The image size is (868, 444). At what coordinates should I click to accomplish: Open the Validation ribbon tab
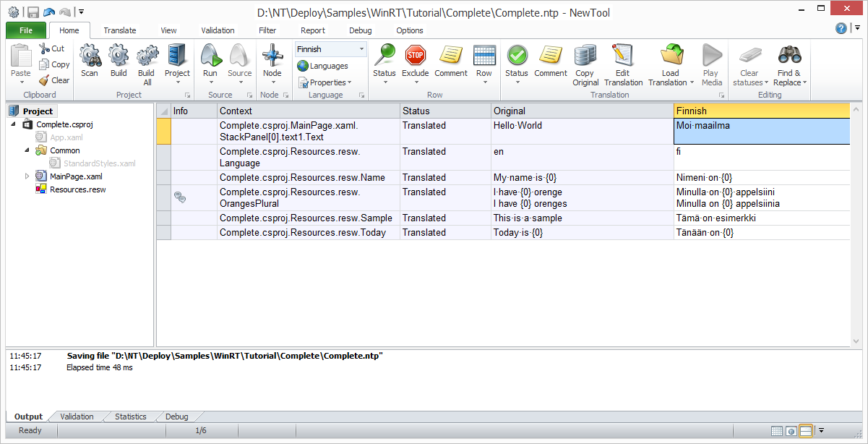[x=218, y=30]
